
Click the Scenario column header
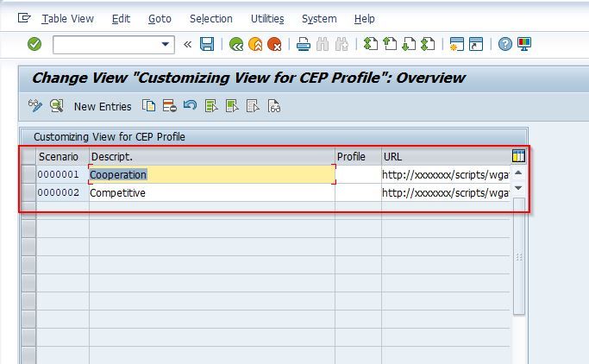point(62,156)
